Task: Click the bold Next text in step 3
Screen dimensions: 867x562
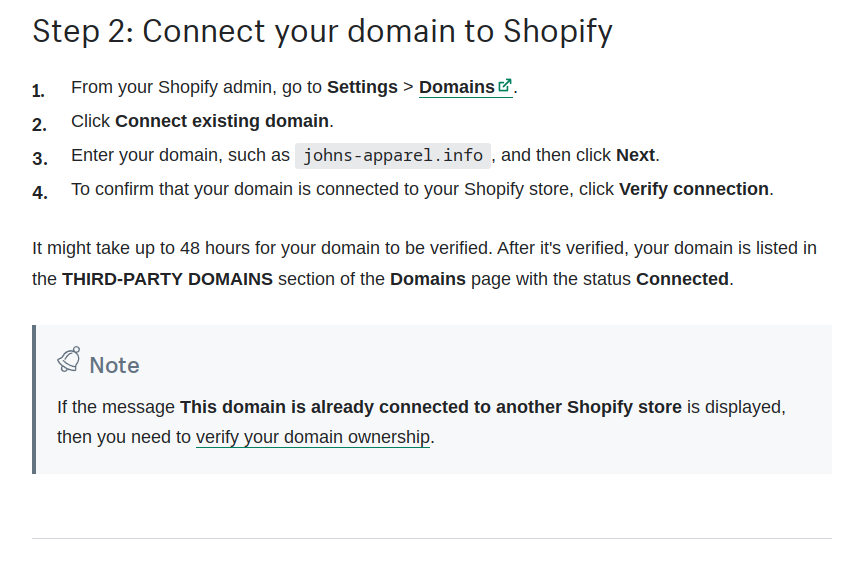Action: tap(635, 155)
